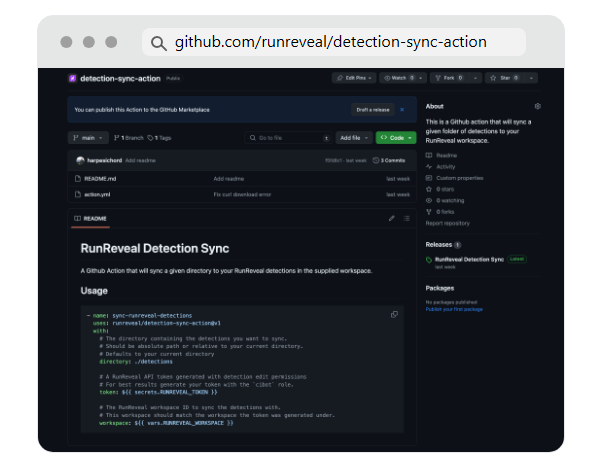Open the Releases heading link
The height and width of the screenshot is (473, 600).
pyautogui.click(x=439, y=245)
